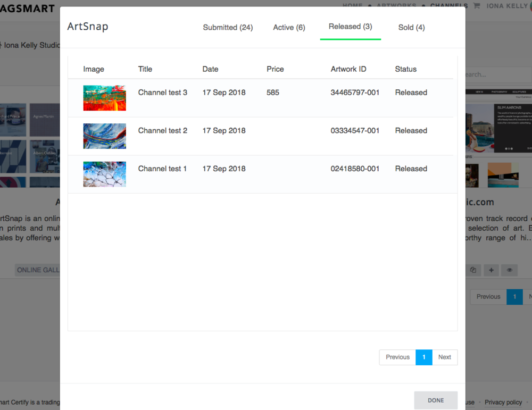This screenshot has width=532, height=410.
Task: Click Previous in background page pagination
Action: tap(488, 297)
